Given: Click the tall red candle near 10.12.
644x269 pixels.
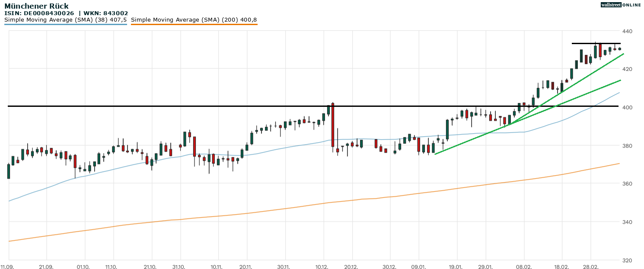Looking at the screenshot, I should [333, 125].
